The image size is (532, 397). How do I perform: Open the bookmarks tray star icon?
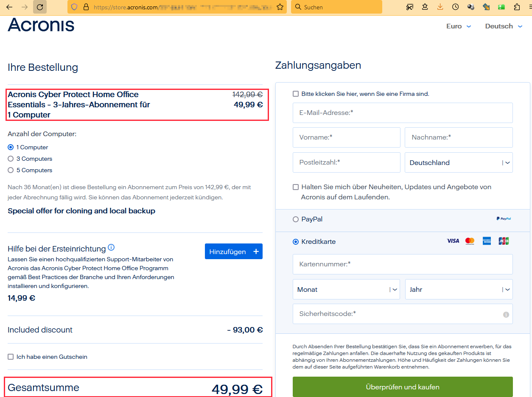[425, 7]
